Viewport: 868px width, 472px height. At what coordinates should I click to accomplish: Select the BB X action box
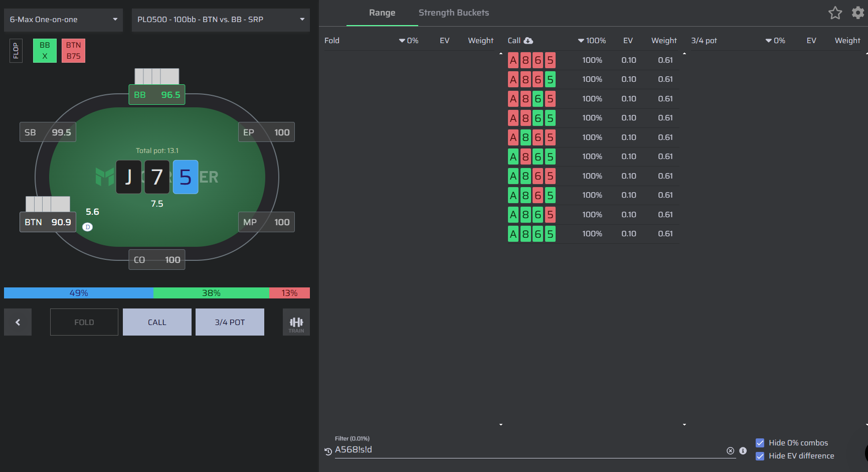[45, 51]
